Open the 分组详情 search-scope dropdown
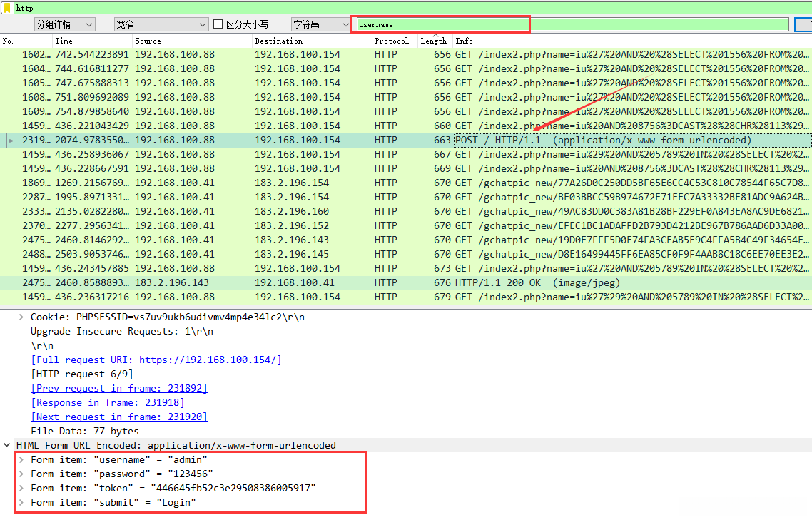The image size is (812, 520). (64, 24)
